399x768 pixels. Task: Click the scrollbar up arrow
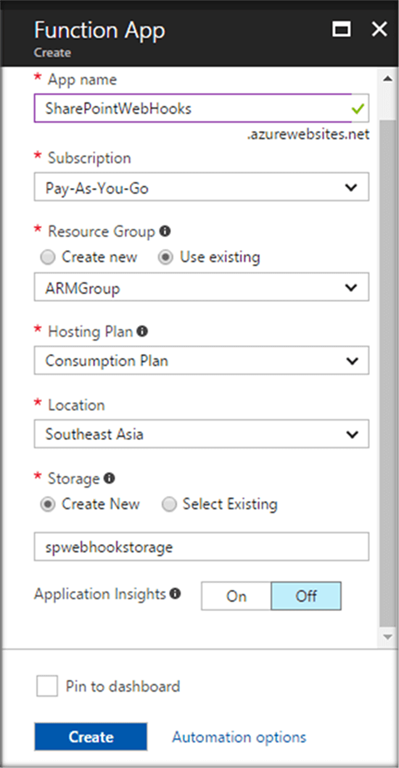click(x=387, y=79)
